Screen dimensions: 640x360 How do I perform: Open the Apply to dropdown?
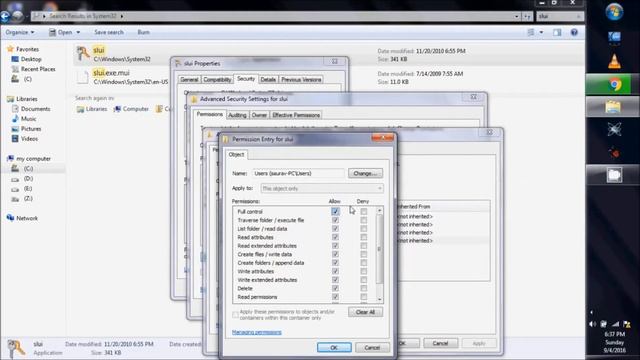322,189
